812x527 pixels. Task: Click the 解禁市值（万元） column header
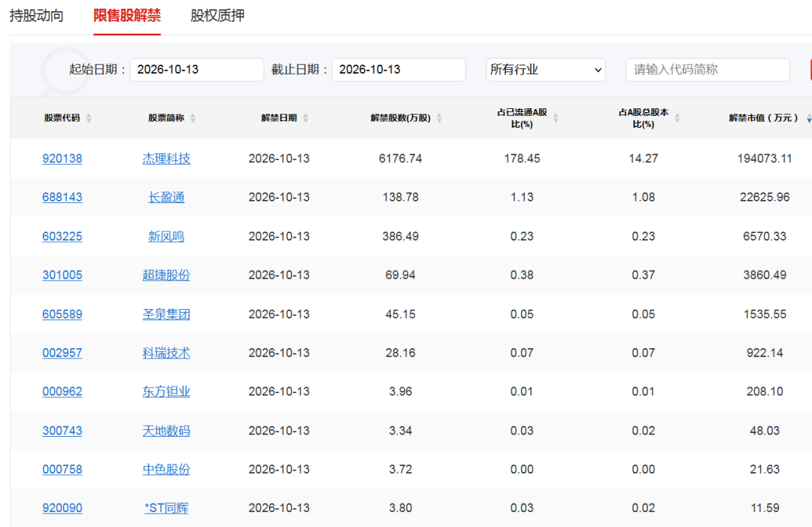click(763, 118)
